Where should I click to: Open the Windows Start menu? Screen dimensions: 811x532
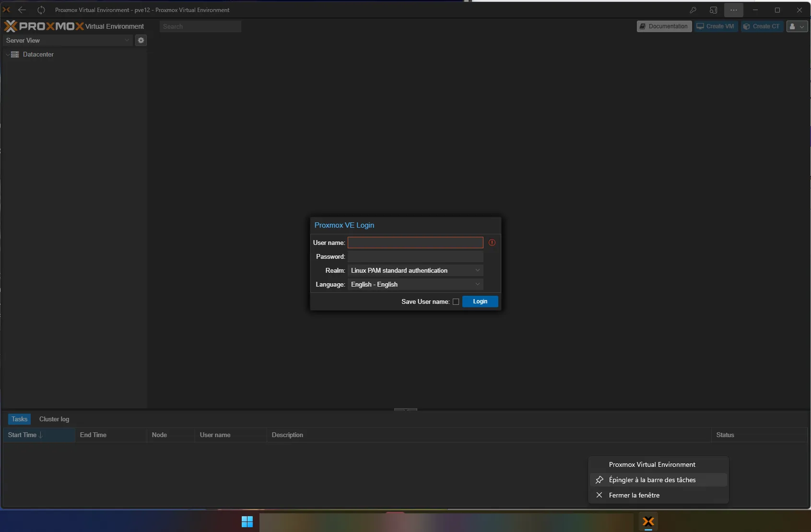click(247, 521)
